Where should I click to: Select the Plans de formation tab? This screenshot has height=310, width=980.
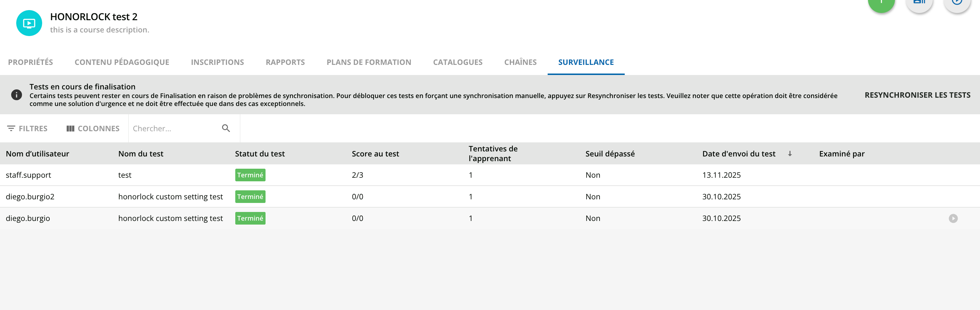(369, 62)
